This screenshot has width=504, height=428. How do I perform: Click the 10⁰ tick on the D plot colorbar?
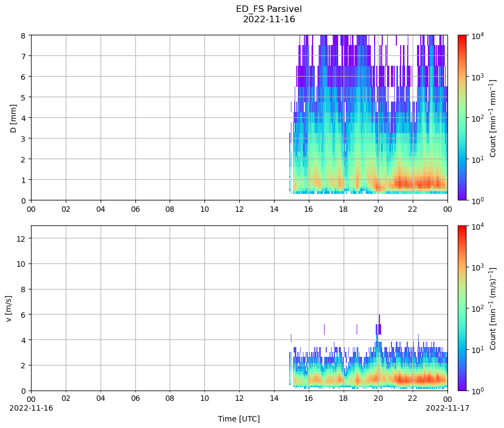(478, 201)
